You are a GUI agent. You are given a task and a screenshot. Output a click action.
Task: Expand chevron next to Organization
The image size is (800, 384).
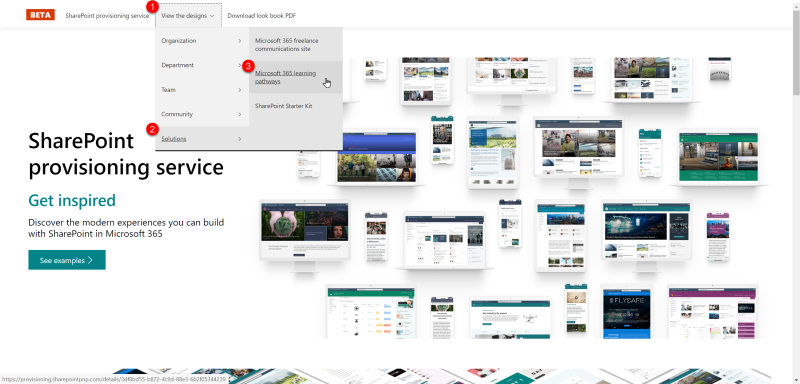tap(239, 41)
